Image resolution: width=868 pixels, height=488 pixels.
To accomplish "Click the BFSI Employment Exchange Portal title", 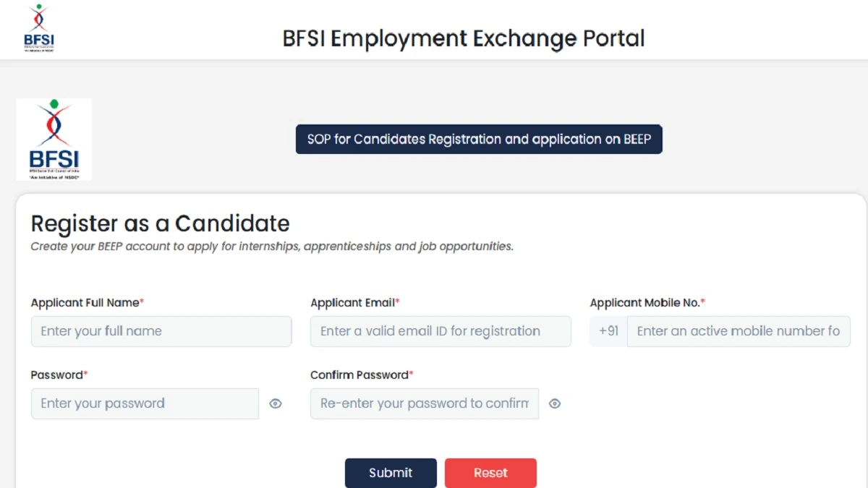I will (x=464, y=38).
